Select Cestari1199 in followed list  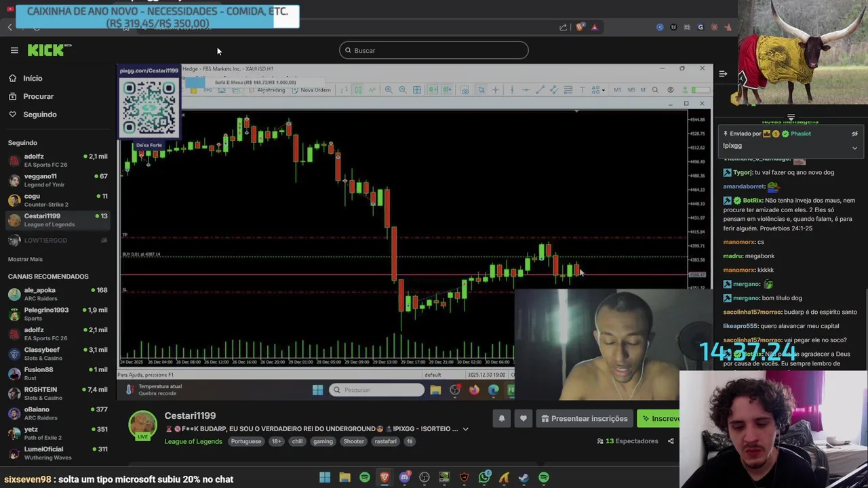[58, 220]
